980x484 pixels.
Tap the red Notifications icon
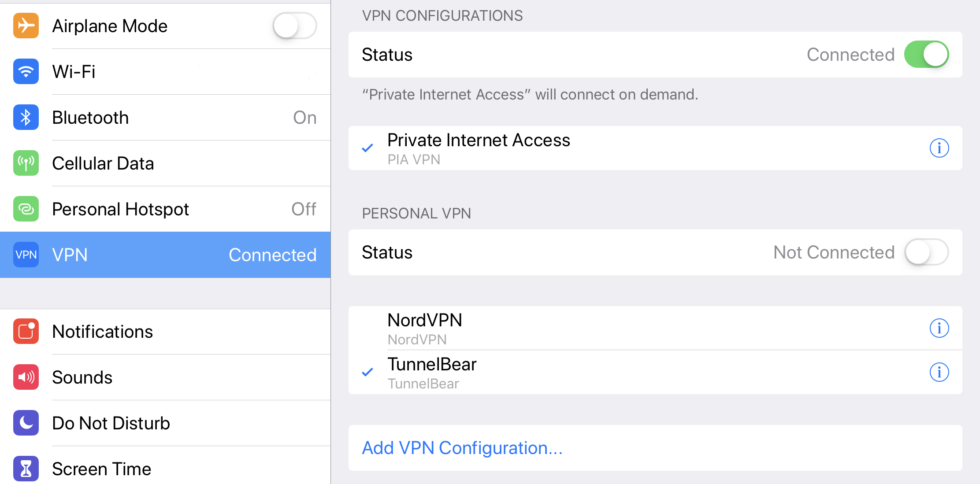(x=26, y=331)
